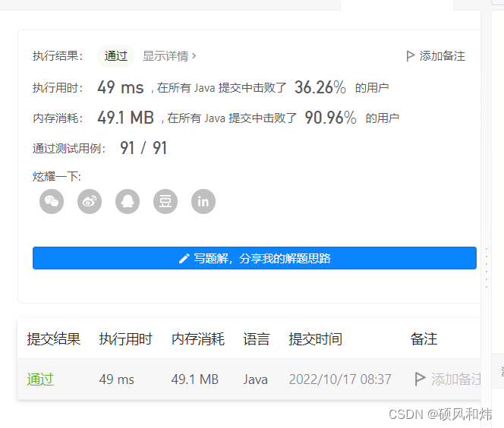Click the large 49.1 MB memory value

point(126,118)
